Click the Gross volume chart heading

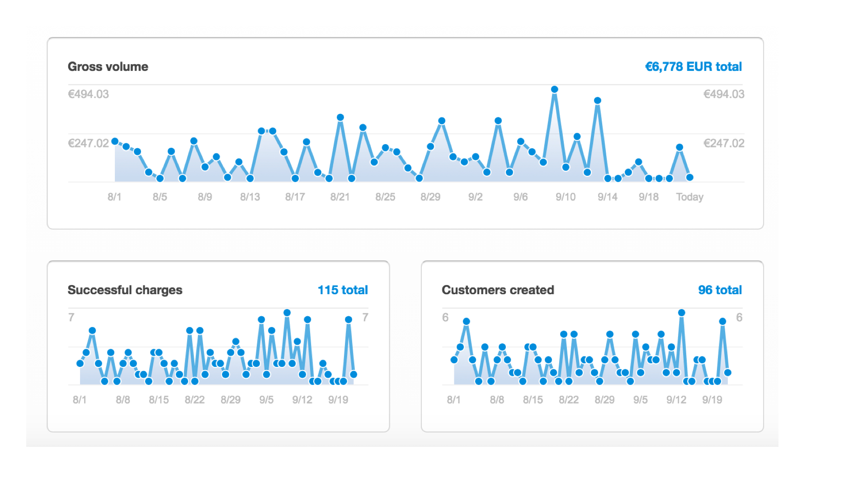pos(108,66)
